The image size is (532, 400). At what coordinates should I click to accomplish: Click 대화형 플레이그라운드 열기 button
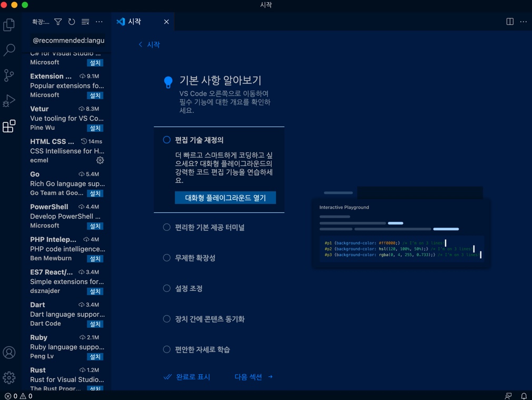[225, 198]
